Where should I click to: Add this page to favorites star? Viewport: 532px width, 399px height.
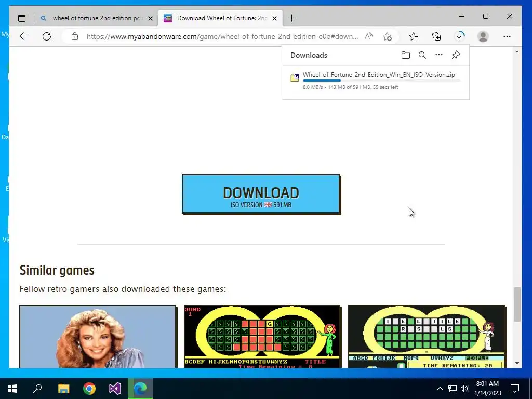(387, 36)
